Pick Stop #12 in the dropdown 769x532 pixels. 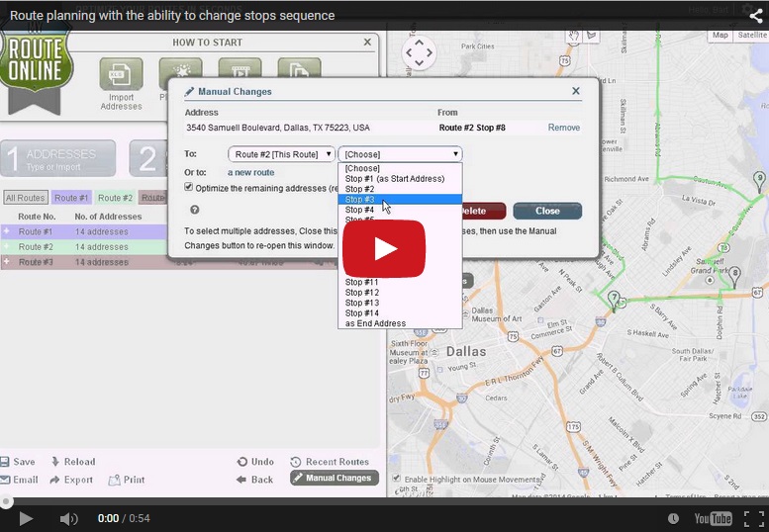400,293
